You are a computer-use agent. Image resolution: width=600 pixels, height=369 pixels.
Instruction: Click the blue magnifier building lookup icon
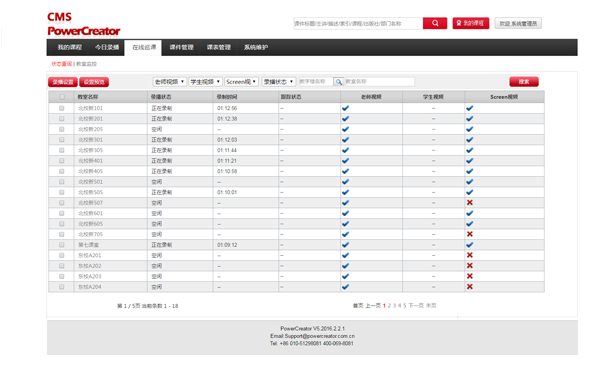338,82
